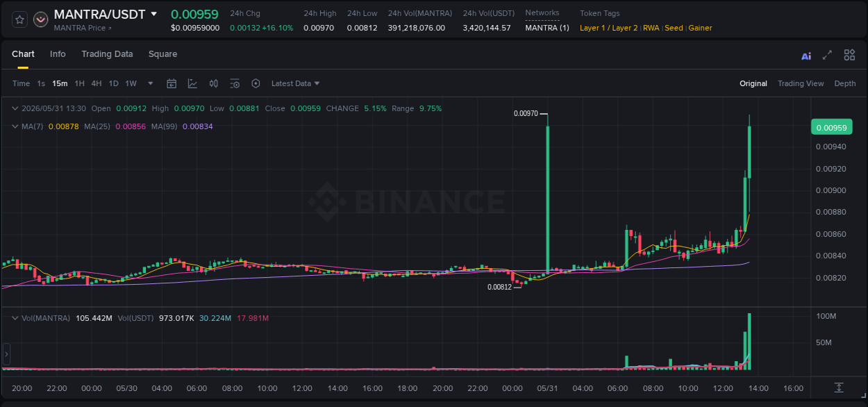This screenshot has height=407, width=868.
Task: Click the Seed token tag
Action: pos(674,28)
